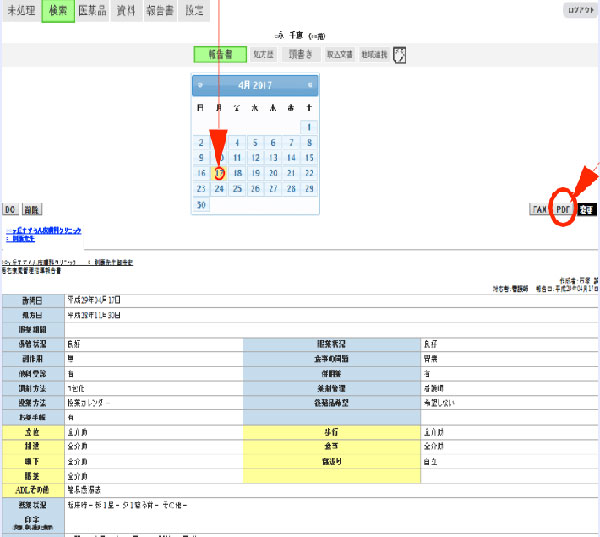Pick day 5 in the calendar
The height and width of the screenshot is (537, 600).
click(255, 143)
